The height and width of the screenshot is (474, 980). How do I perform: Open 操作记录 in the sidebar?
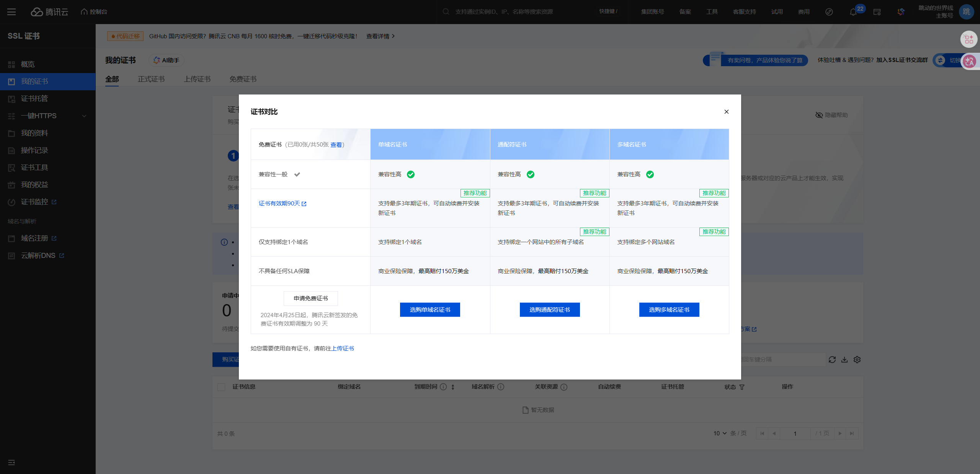click(47, 150)
